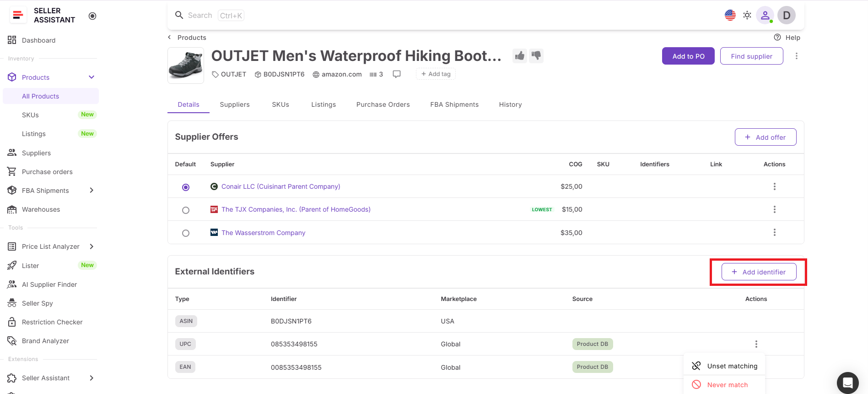Click the Brand Analyzer icon

12,341
